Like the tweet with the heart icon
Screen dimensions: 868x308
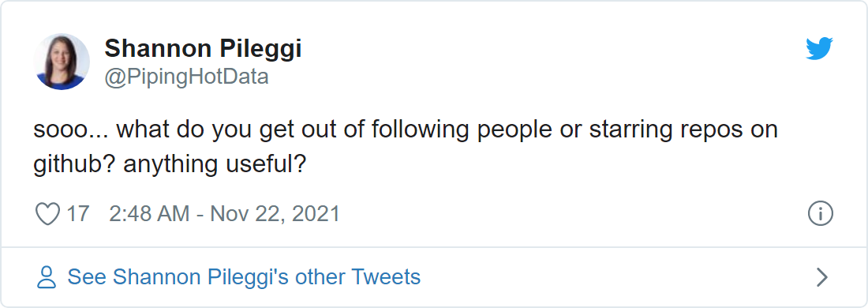47,214
